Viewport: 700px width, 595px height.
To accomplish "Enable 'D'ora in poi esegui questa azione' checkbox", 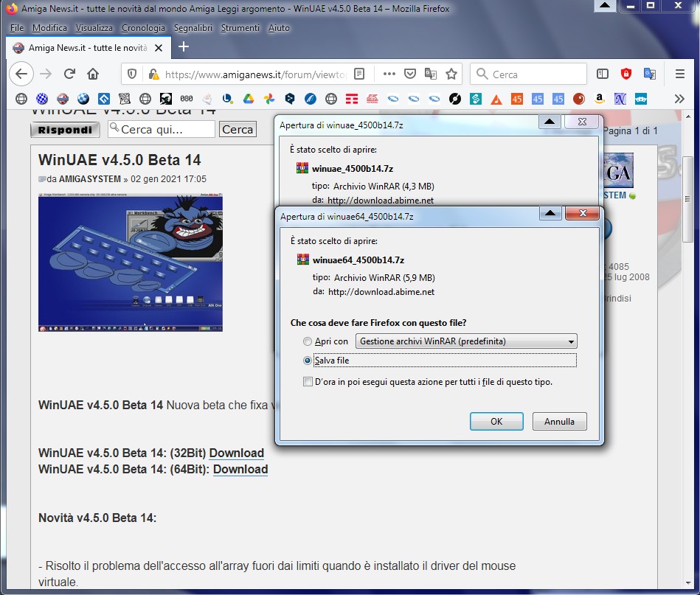I will 308,382.
